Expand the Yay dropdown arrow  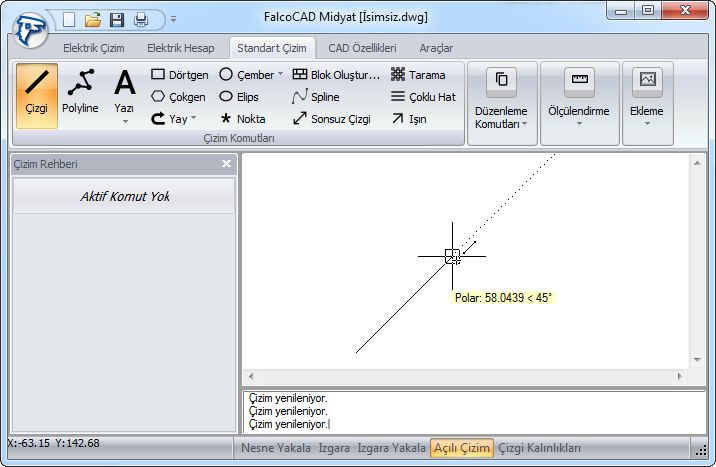click(x=194, y=118)
